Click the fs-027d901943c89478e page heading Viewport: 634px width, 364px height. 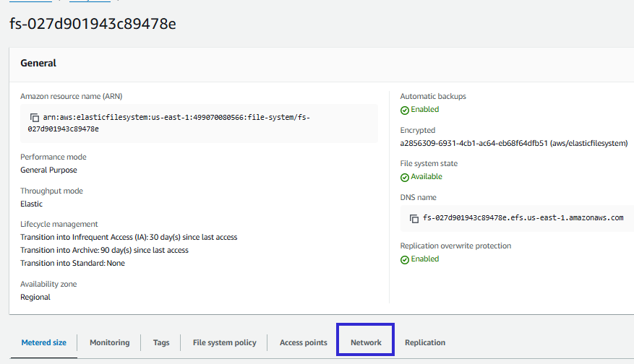[93, 24]
